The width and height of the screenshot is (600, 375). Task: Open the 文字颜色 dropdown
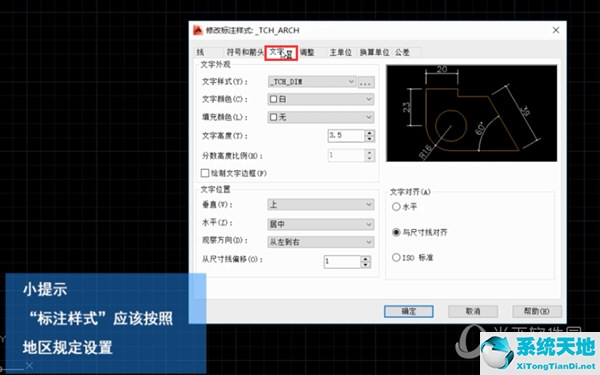[x=321, y=99]
